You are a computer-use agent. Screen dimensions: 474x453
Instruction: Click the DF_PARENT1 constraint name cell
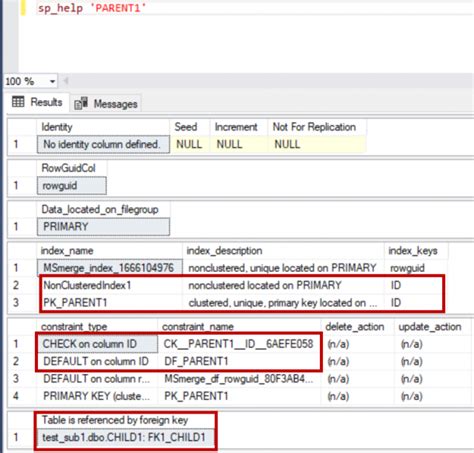click(239, 361)
